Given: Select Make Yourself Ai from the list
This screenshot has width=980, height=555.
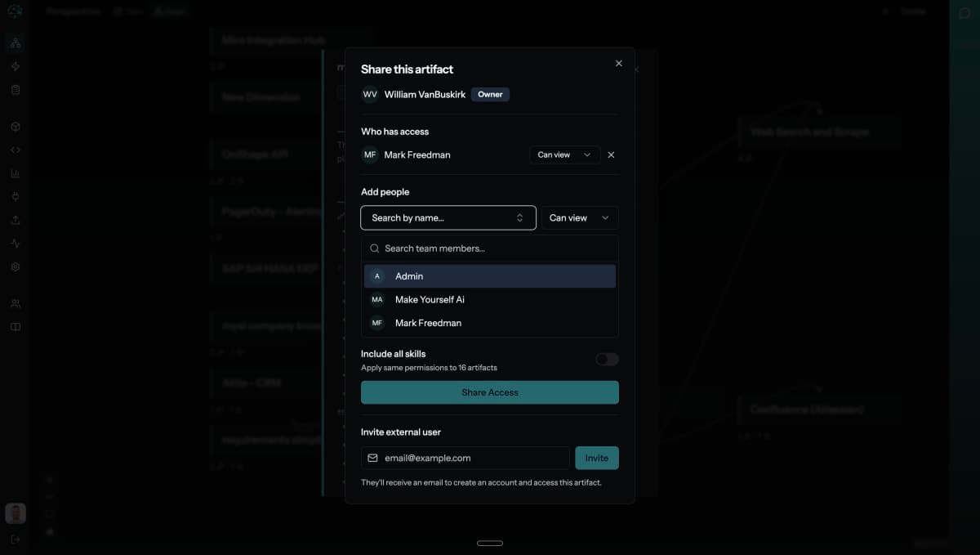Looking at the screenshot, I should click(488, 299).
